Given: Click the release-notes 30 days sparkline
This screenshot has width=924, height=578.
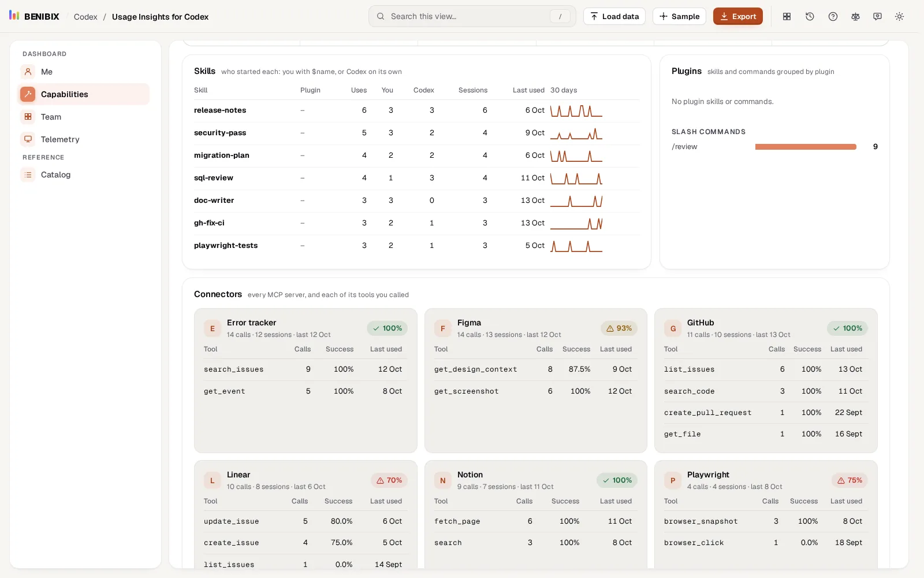Looking at the screenshot, I should [576, 110].
